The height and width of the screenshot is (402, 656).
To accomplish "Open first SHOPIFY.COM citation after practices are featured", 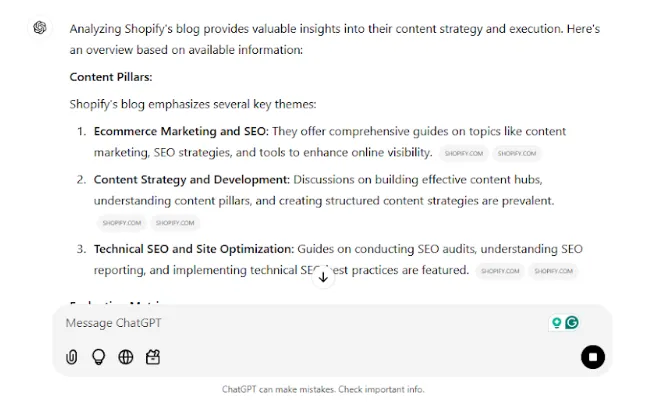I will point(500,271).
